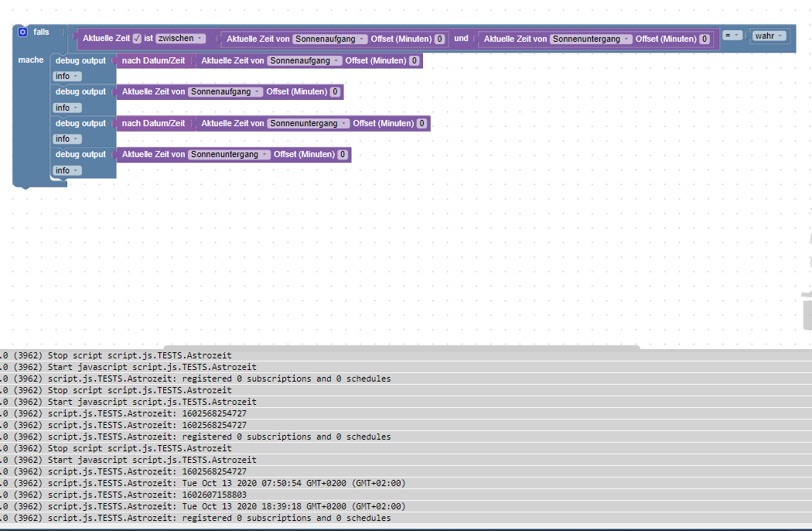Select the nach Datum/Zeit block before Sonnenuntergang
This screenshot has height=531, width=812.
pyautogui.click(x=153, y=123)
